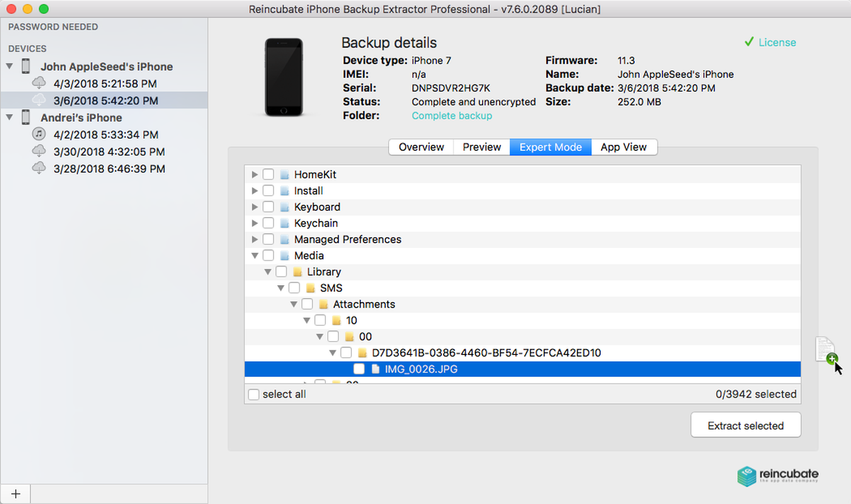Click the D7D3641B folder icon
The image size is (851, 504).
click(x=362, y=353)
